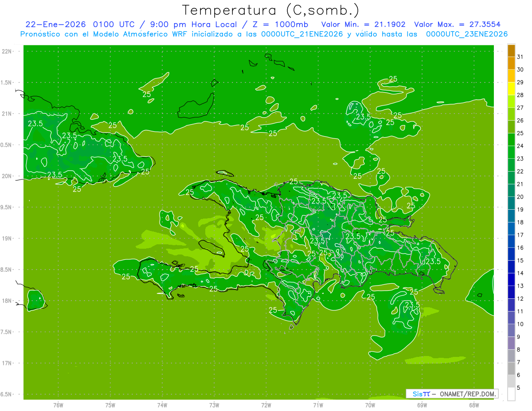Viewport: 532px width, 411px height.
Task: Click the title 'Temperatura (C,somb.)'
Action: click(x=271, y=10)
